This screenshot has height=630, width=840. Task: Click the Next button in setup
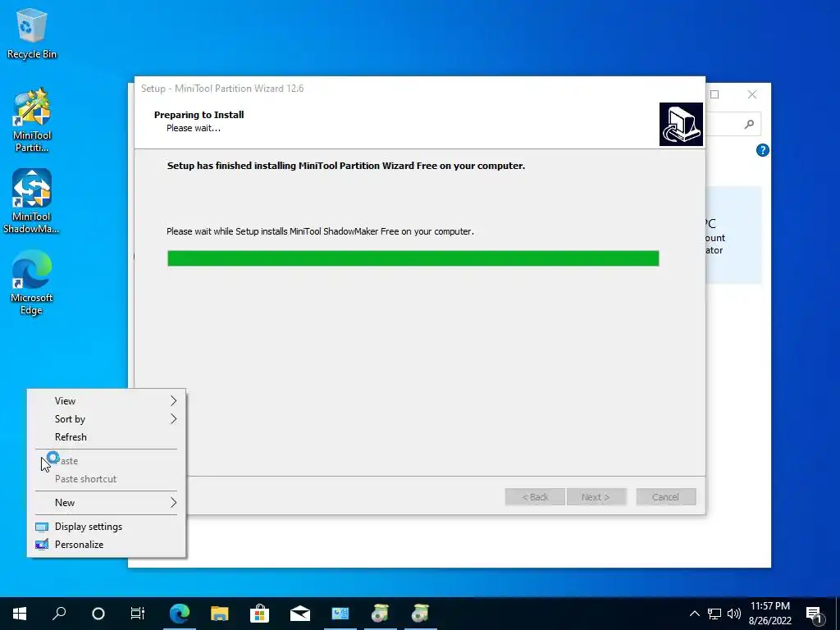click(x=596, y=496)
